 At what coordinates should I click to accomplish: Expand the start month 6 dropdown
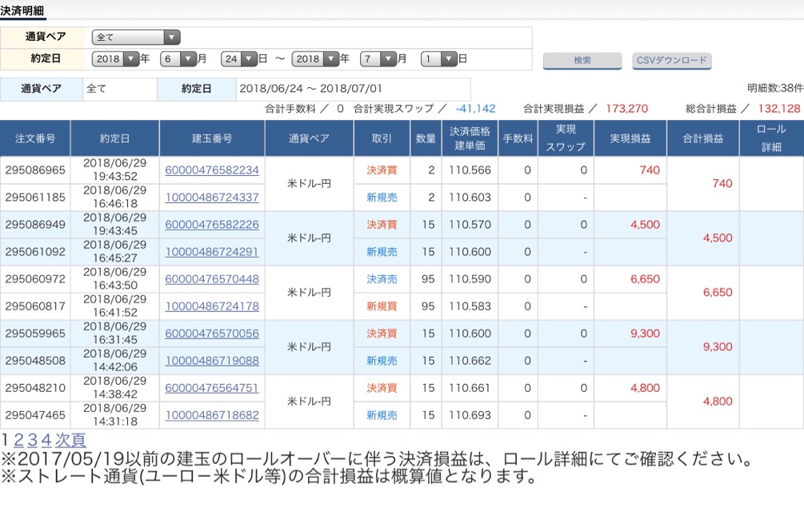[x=178, y=58]
